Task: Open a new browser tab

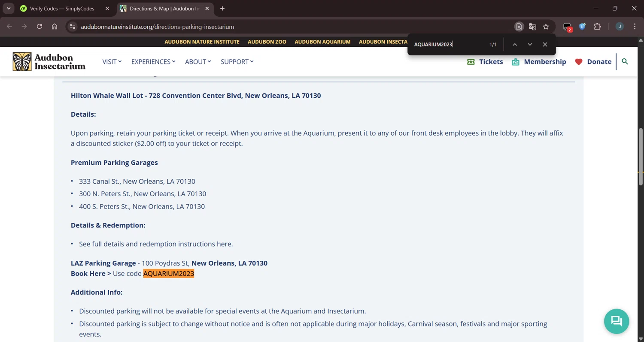Action: tap(222, 9)
